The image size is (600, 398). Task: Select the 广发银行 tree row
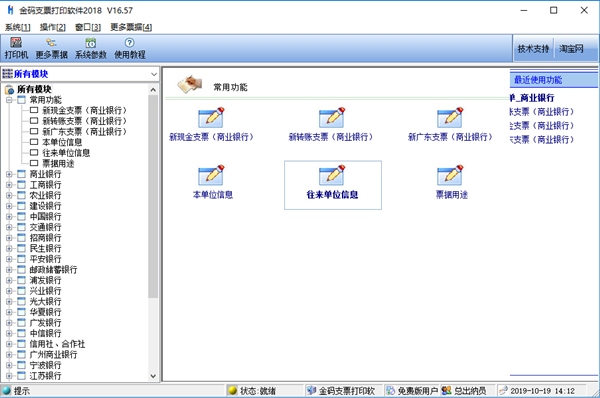coord(45,323)
